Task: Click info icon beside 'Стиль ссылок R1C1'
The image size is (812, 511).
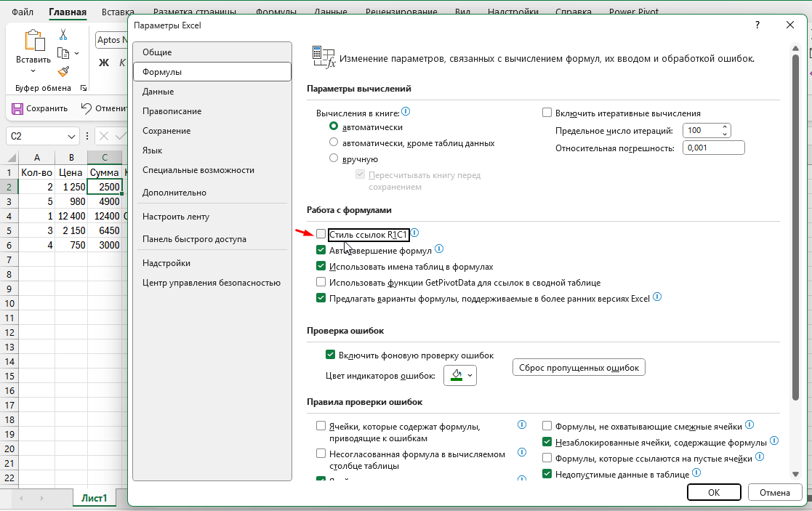Action: coord(414,233)
